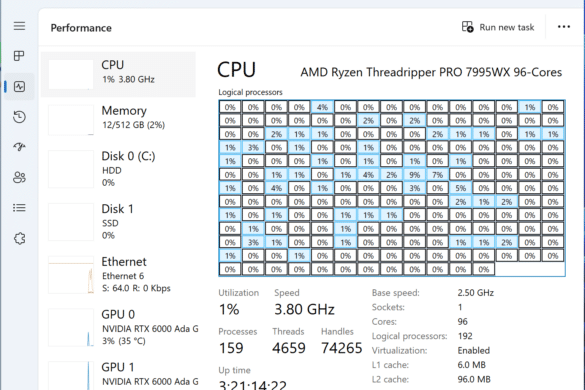Click the Run new task button

tap(498, 27)
